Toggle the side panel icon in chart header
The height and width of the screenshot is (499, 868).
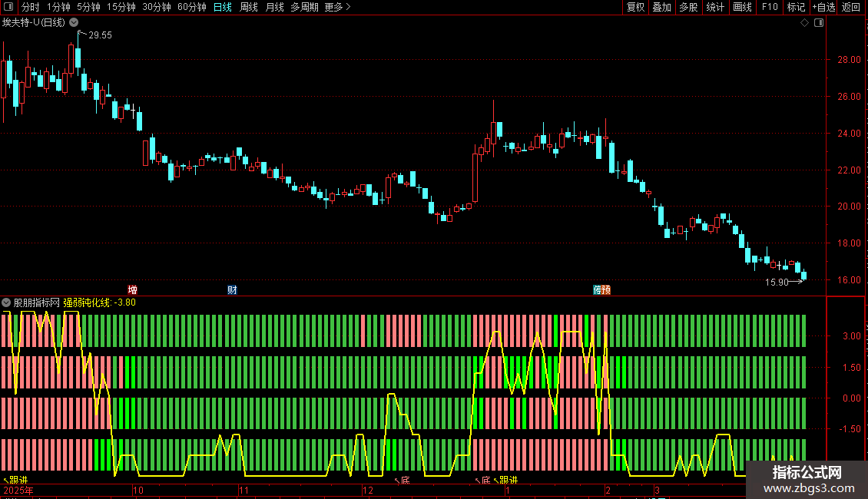[819, 23]
